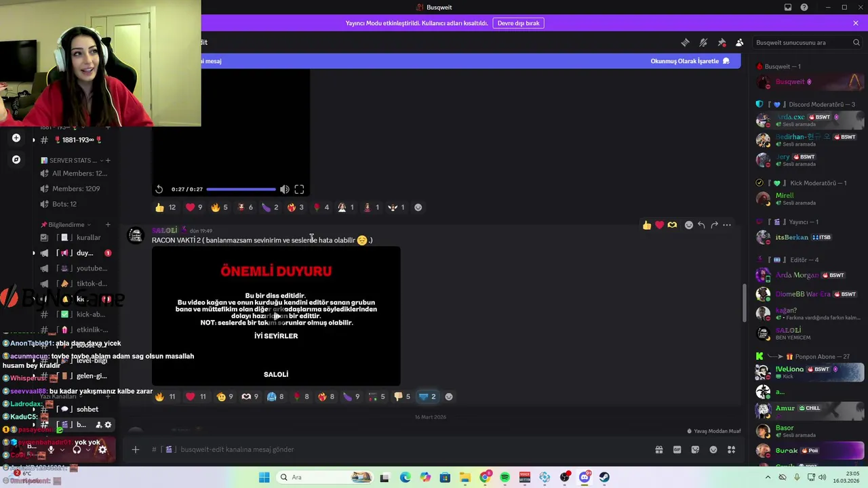Image resolution: width=868 pixels, height=488 pixels.
Task: Toggle thumbs-up reaction with count 12
Action: click(165, 207)
